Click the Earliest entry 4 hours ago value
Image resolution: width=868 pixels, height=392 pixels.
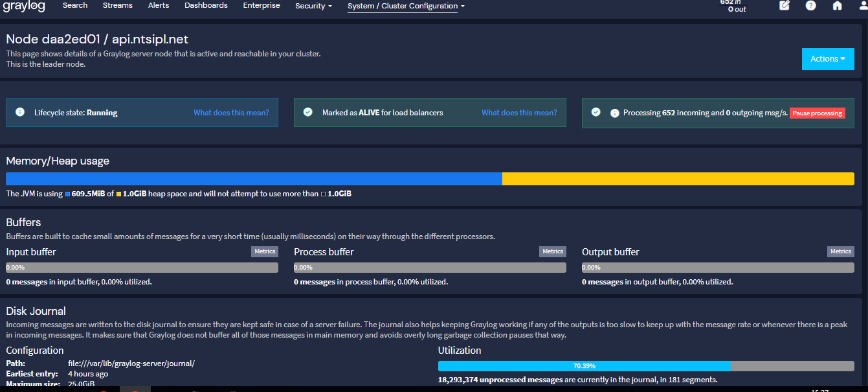coord(88,374)
